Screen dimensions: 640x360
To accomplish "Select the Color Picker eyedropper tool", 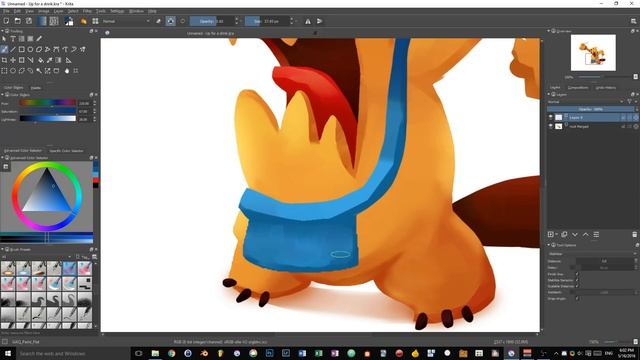I will (49, 60).
